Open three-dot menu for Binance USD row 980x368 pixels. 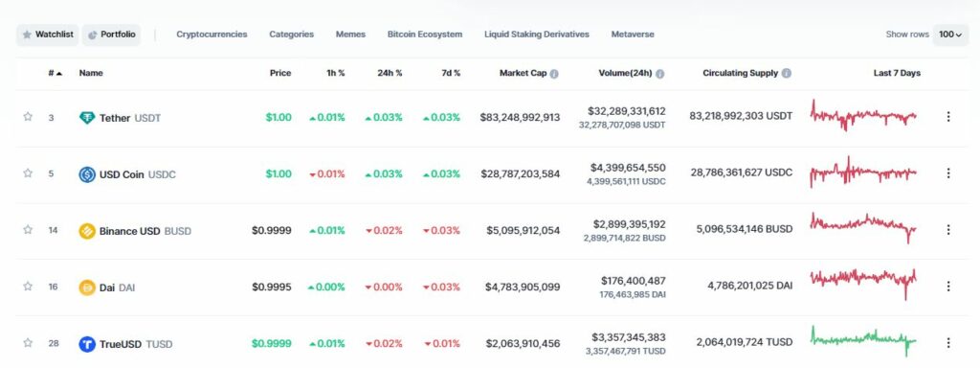coord(948,230)
